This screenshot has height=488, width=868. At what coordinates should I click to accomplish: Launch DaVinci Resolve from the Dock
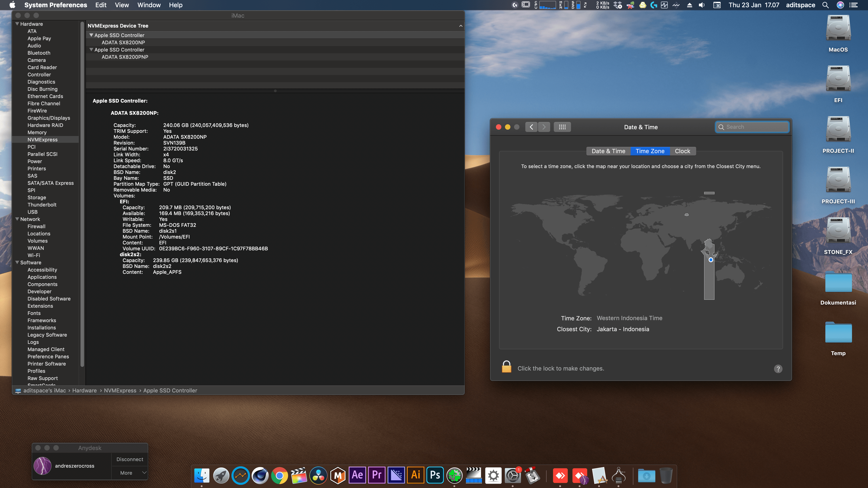tap(318, 476)
